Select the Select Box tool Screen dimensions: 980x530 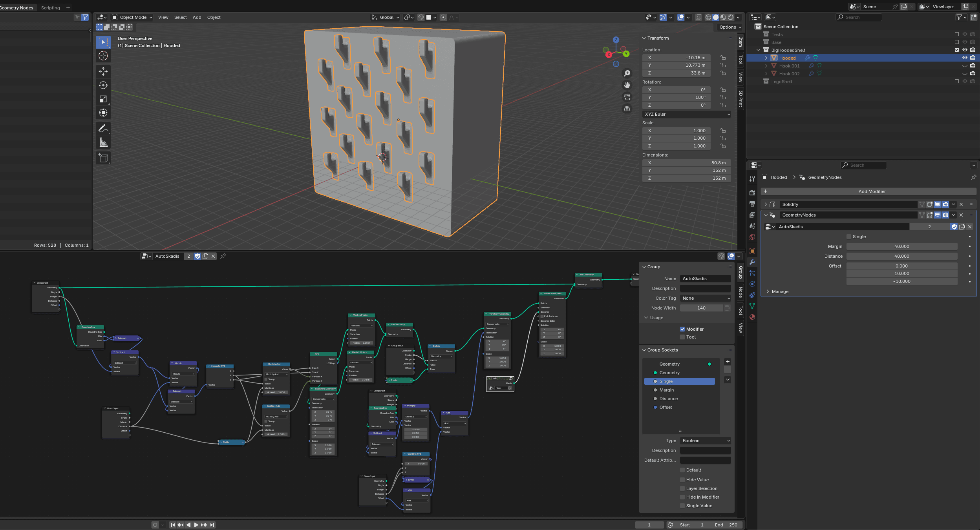point(103,42)
